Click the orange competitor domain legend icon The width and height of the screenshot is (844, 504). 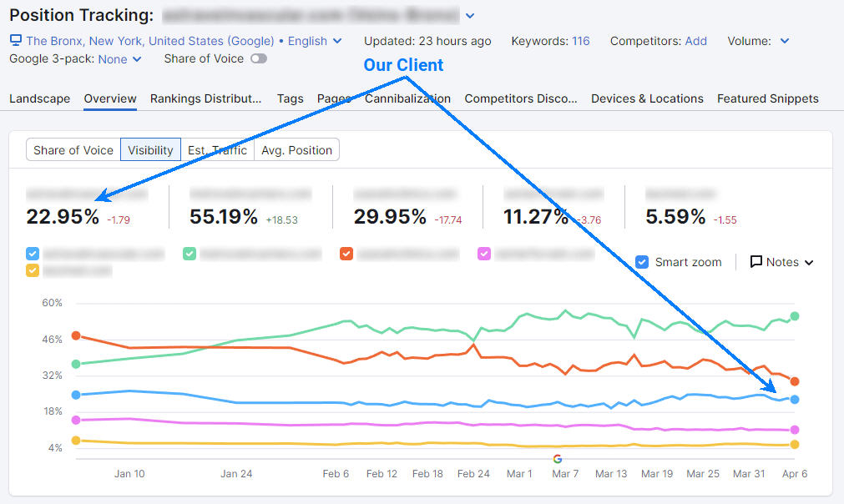pos(347,254)
